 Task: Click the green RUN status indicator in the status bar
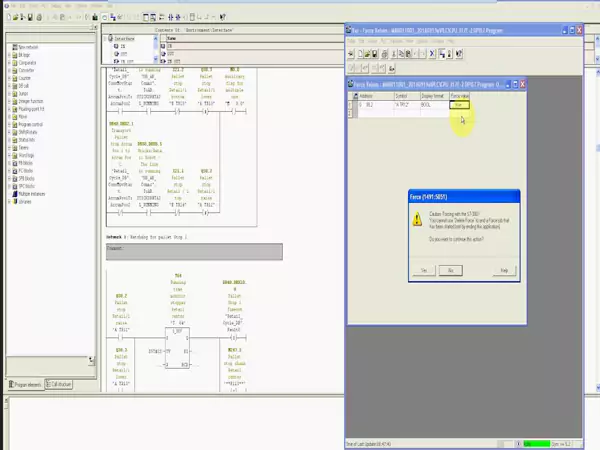(536, 444)
